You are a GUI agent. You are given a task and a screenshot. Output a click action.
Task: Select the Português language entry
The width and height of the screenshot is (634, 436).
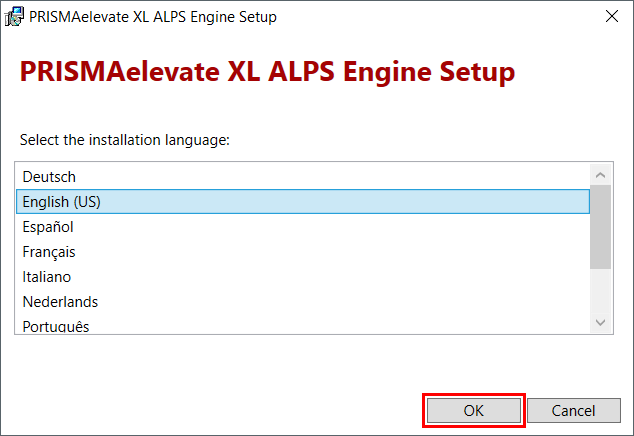[x=302, y=324]
